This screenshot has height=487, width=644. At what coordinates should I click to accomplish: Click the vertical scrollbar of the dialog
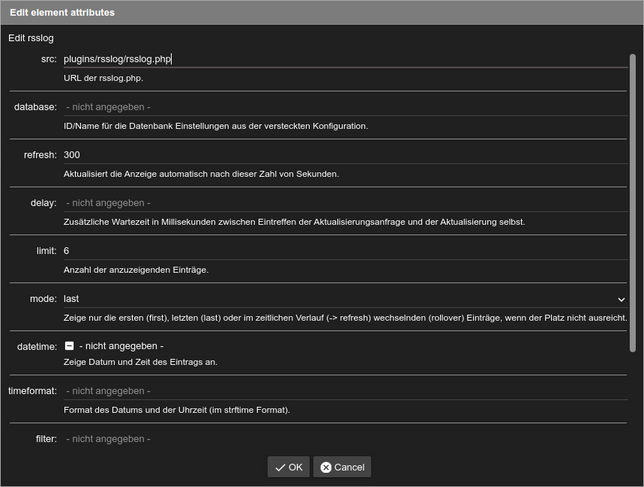click(x=632, y=203)
